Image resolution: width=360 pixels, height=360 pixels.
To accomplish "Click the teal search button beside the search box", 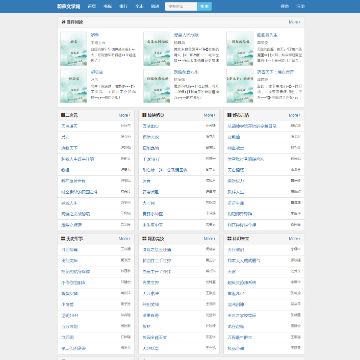I will coord(204,6).
